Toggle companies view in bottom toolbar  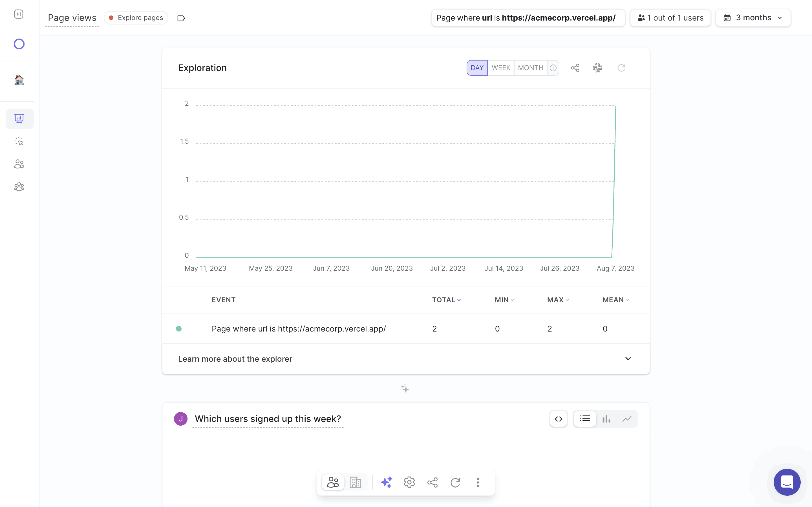[x=355, y=482]
